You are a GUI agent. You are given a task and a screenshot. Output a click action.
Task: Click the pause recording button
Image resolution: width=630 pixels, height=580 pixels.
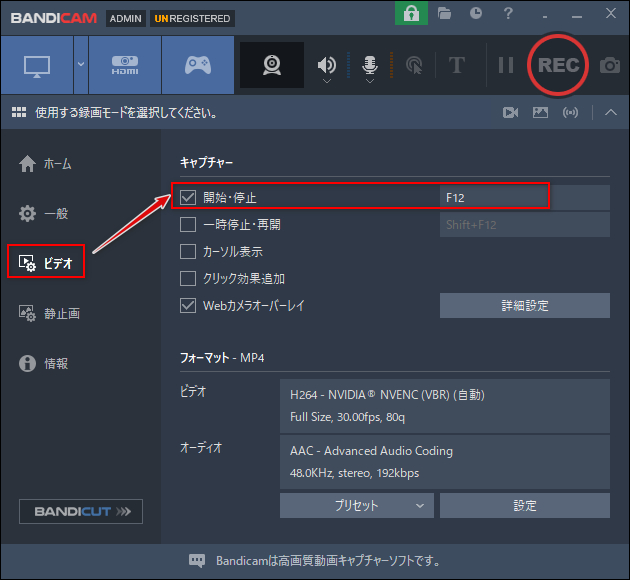click(506, 65)
